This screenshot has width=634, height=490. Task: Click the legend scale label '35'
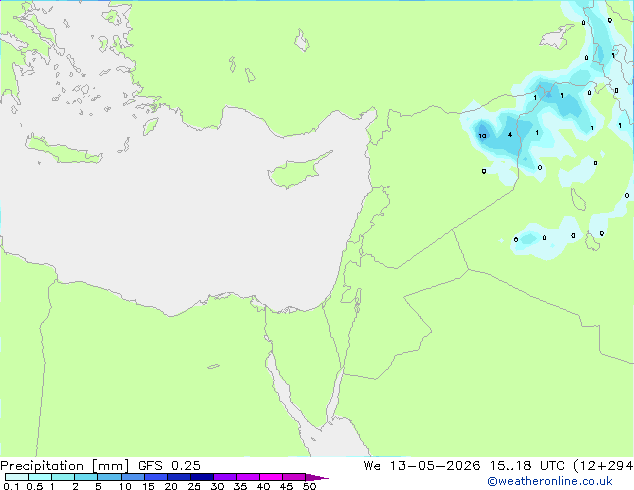pos(240,486)
